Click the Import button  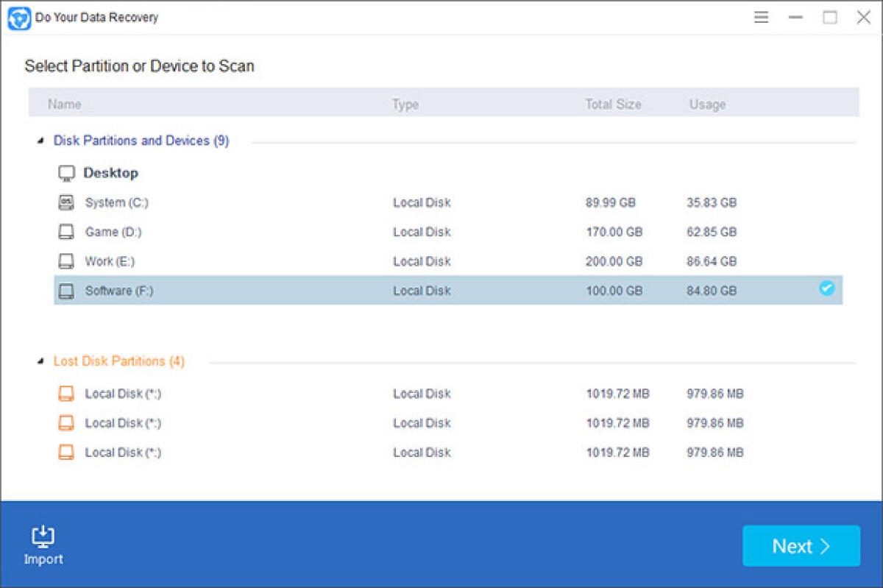43,545
